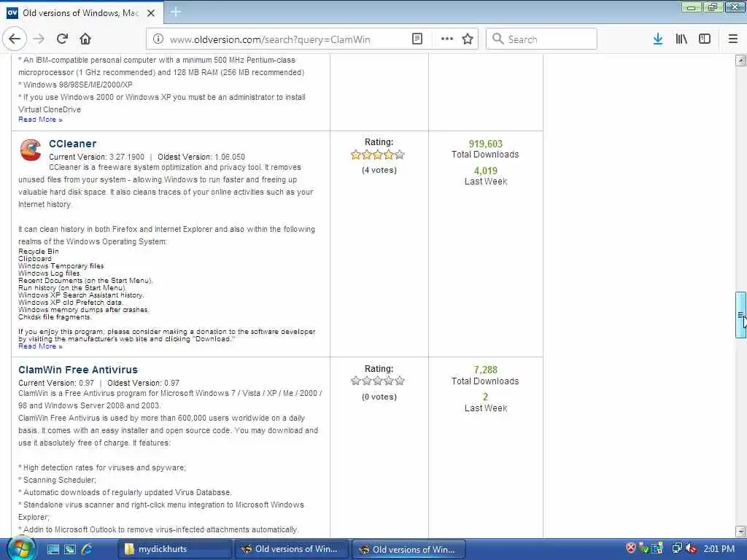
Task: Select the Old versions of Windows tab
Action: point(82,13)
